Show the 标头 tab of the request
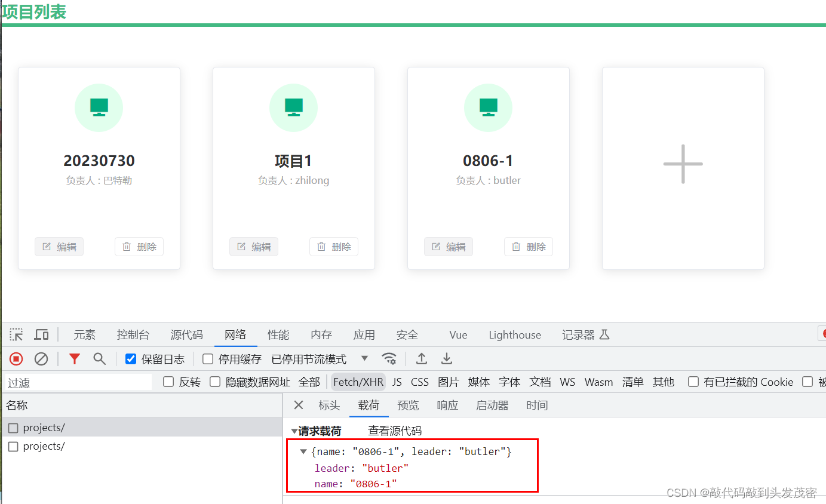 [329, 405]
